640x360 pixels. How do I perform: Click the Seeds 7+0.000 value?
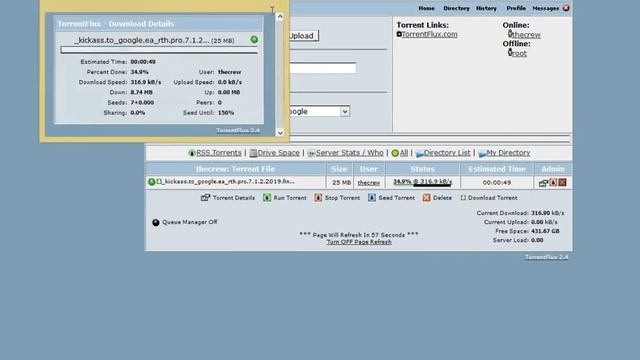[x=142, y=102]
